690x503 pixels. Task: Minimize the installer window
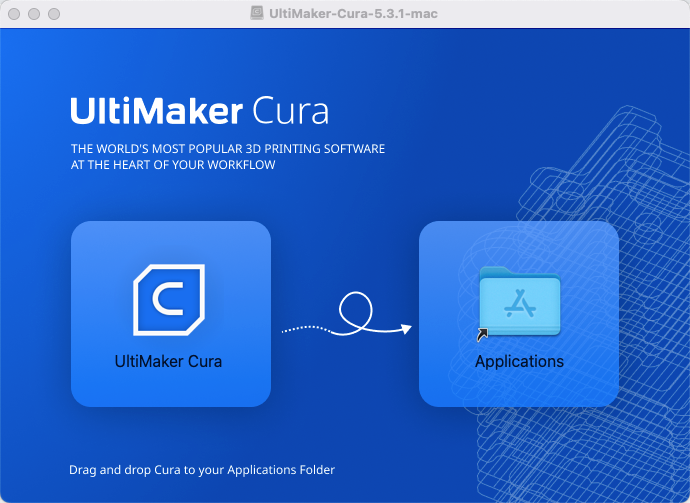pyautogui.click(x=34, y=14)
